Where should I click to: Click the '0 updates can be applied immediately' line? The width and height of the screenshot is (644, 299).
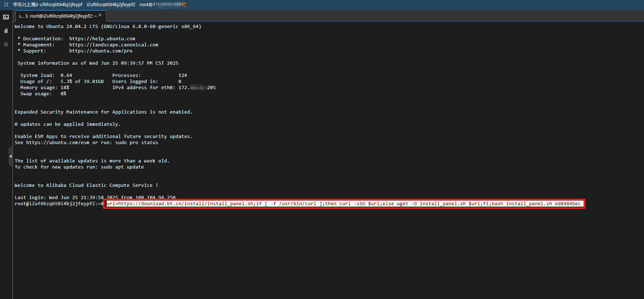coord(68,124)
